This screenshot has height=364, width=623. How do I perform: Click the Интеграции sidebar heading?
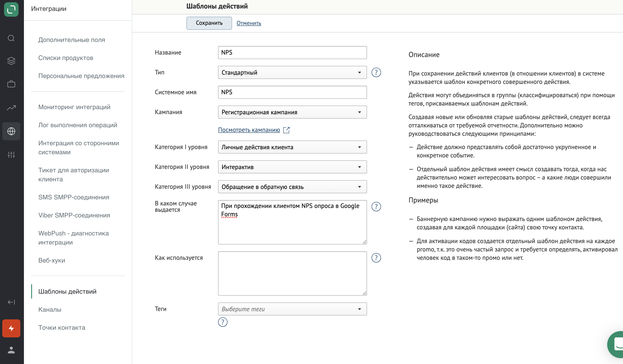pyautogui.click(x=49, y=9)
